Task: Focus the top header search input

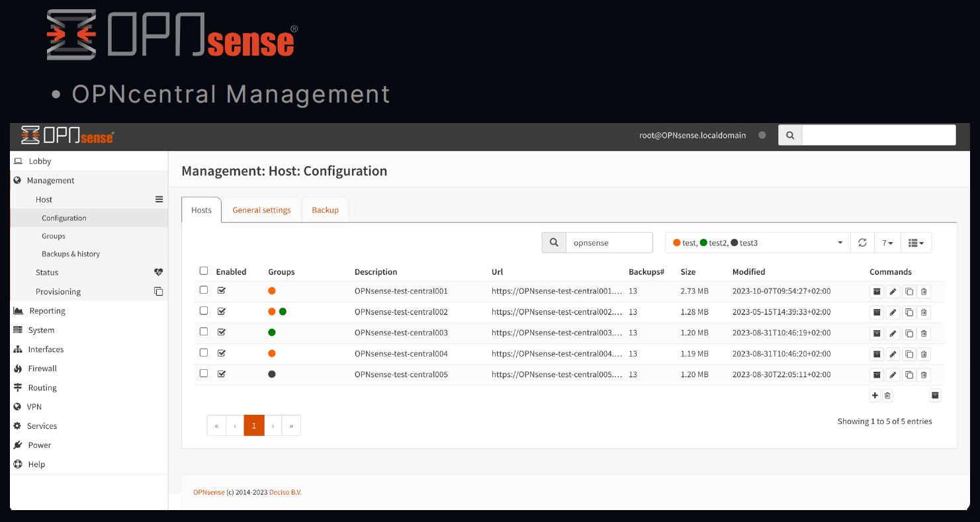Action: point(879,135)
